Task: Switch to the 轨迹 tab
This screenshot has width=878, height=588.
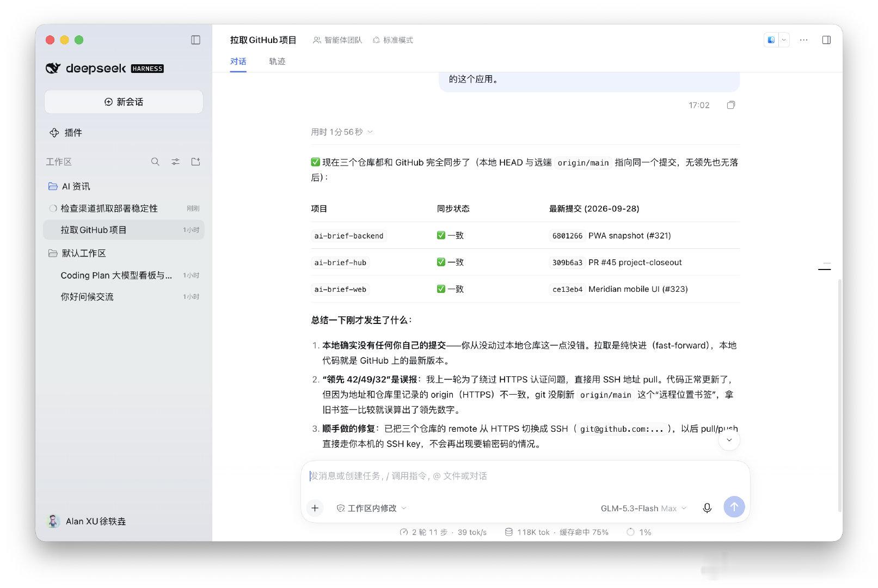Action: pyautogui.click(x=277, y=62)
